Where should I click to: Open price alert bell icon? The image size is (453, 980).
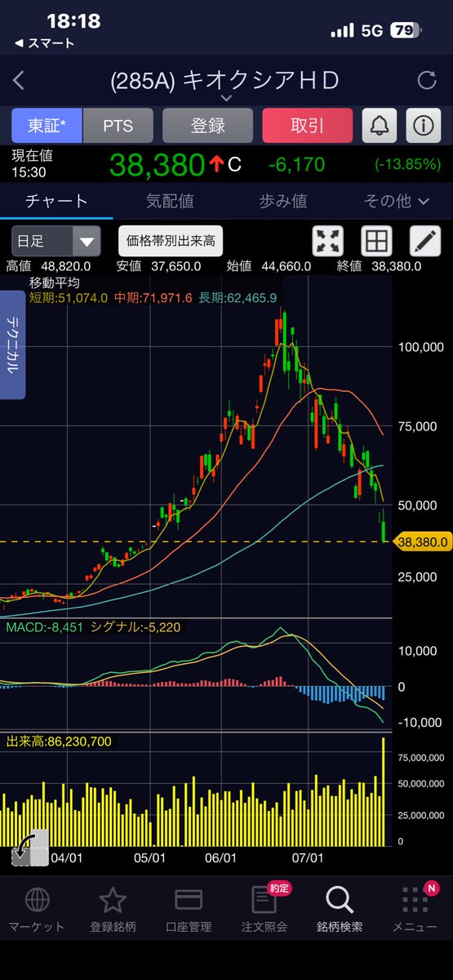379,126
